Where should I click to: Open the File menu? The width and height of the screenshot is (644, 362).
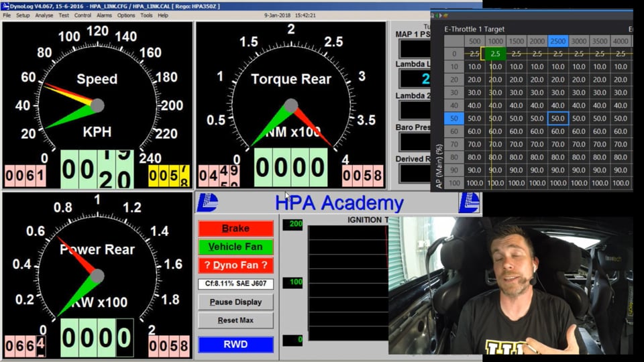(x=7, y=15)
